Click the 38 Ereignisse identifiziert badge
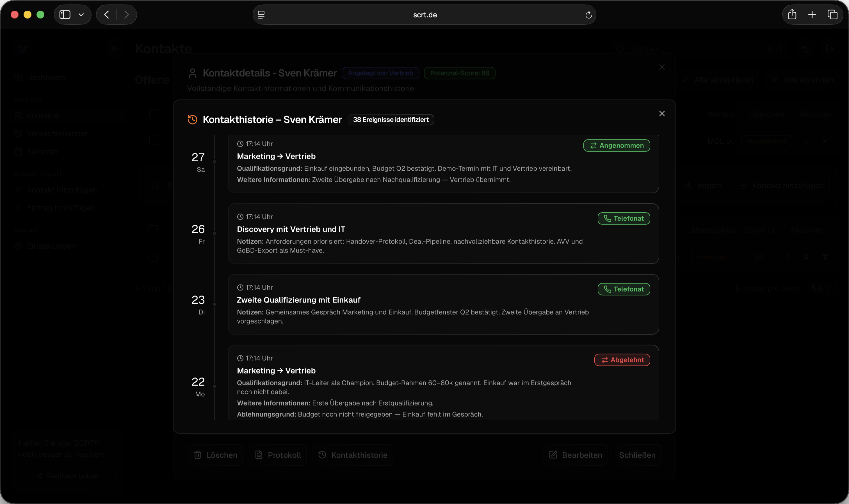The height and width of the screenshot is (504, 849). tap(391, 120)
